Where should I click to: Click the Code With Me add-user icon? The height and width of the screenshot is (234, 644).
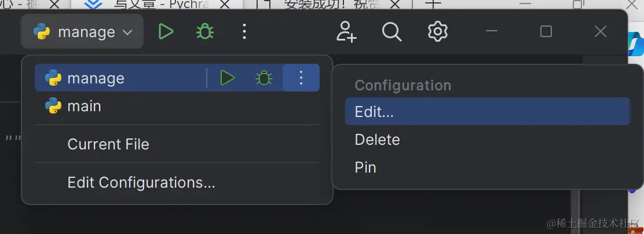[x=346, y=31]
